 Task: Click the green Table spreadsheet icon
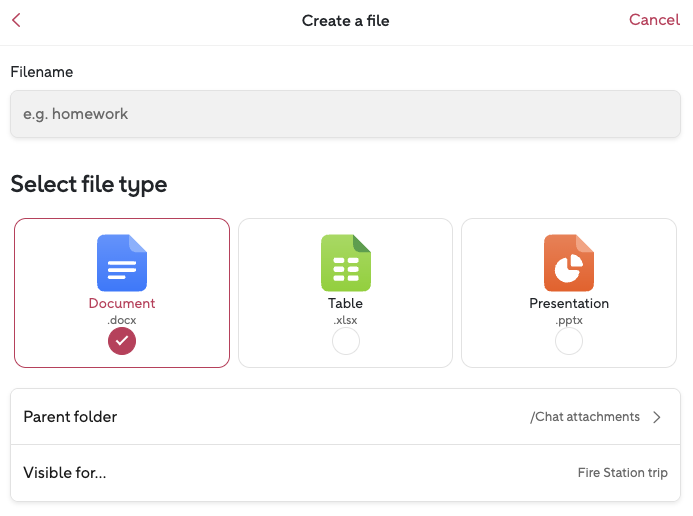[345, 262]
